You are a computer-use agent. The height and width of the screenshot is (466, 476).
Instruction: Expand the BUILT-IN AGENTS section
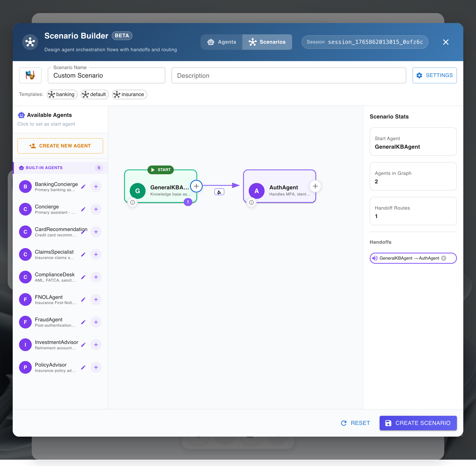[x=60, y=168]
